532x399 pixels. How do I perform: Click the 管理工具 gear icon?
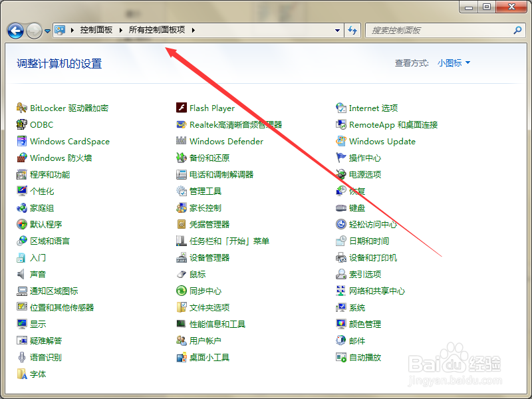pyautogui.click(x=181, y=191)
